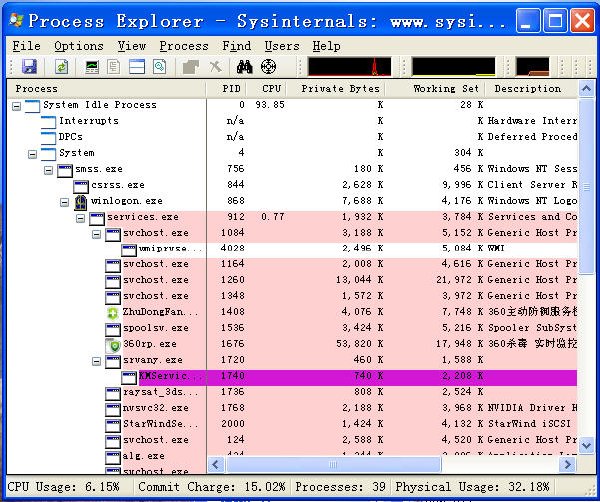Image resolution: width=600 pixels, height=502 pixels.
Task: Click the Kill Process X icon
Action: tap(215, 67)
